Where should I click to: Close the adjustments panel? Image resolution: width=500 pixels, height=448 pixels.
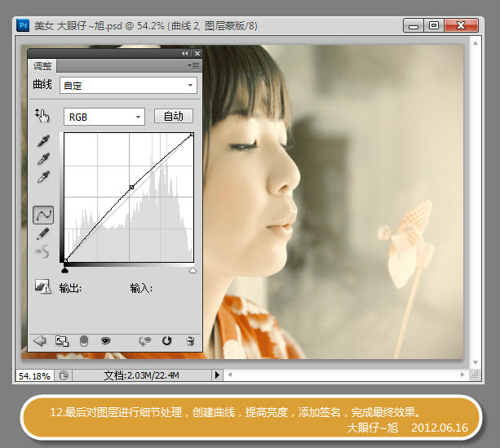pos(197,53)
